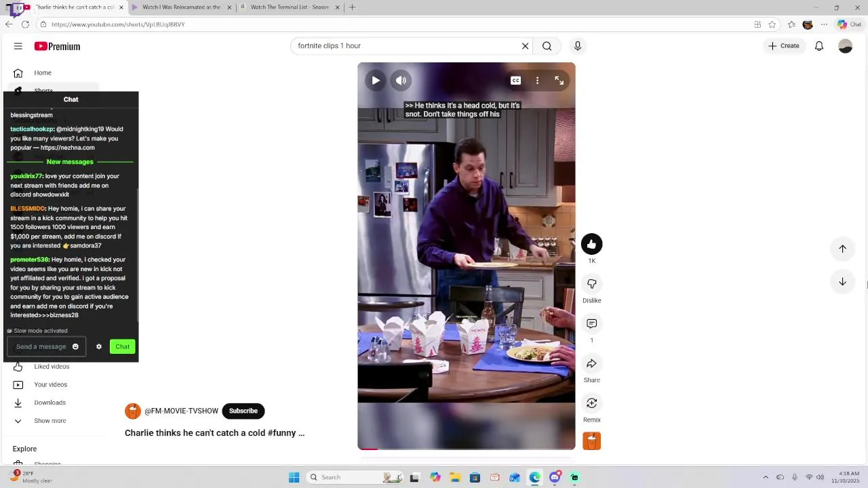
Task: Open File Explorer from the taskbar
Action: (x=455, y=477)
